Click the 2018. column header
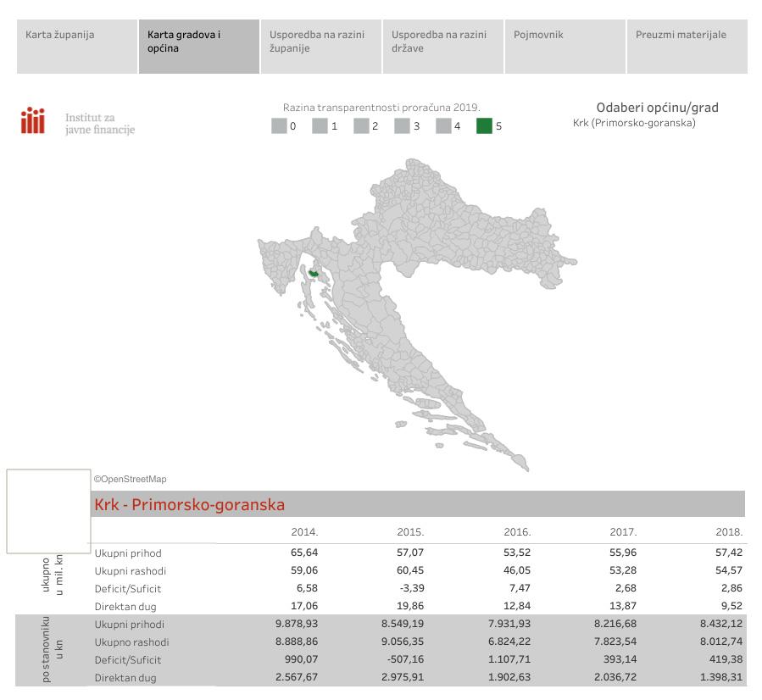762x700 pixels. [x=729, y=532]
